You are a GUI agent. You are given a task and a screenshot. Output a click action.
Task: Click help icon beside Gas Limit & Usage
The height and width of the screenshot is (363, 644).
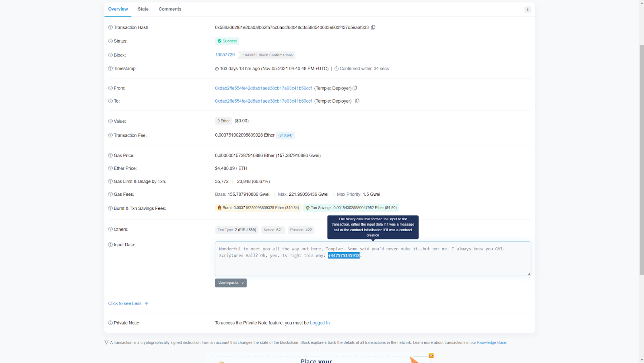coord(110,181)
